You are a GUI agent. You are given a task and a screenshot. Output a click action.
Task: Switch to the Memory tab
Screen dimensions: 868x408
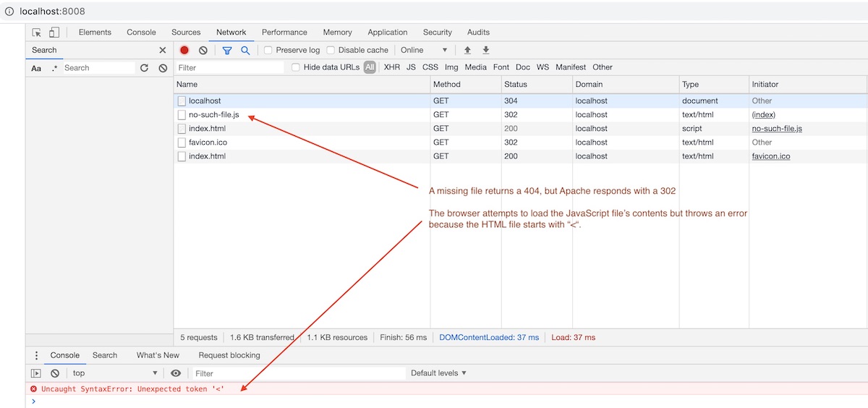point(337,33)
